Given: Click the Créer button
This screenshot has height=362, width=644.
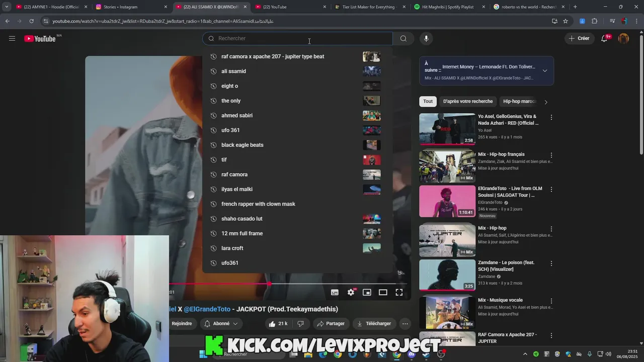Looking at the screenshot, I should pos(579,38).
